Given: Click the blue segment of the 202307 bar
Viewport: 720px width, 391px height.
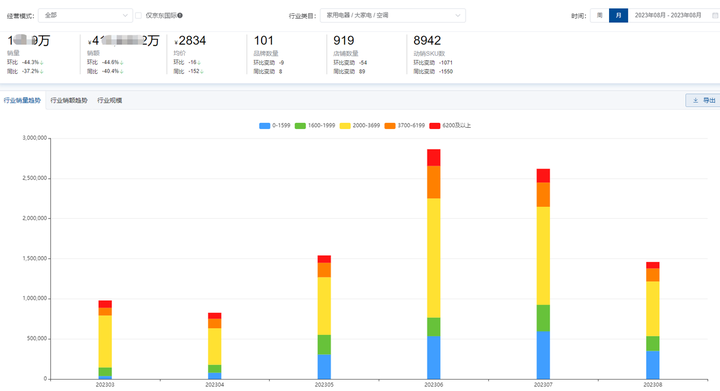Looking at the screenshot, I should pyautogui.click(x=543, y=355).
